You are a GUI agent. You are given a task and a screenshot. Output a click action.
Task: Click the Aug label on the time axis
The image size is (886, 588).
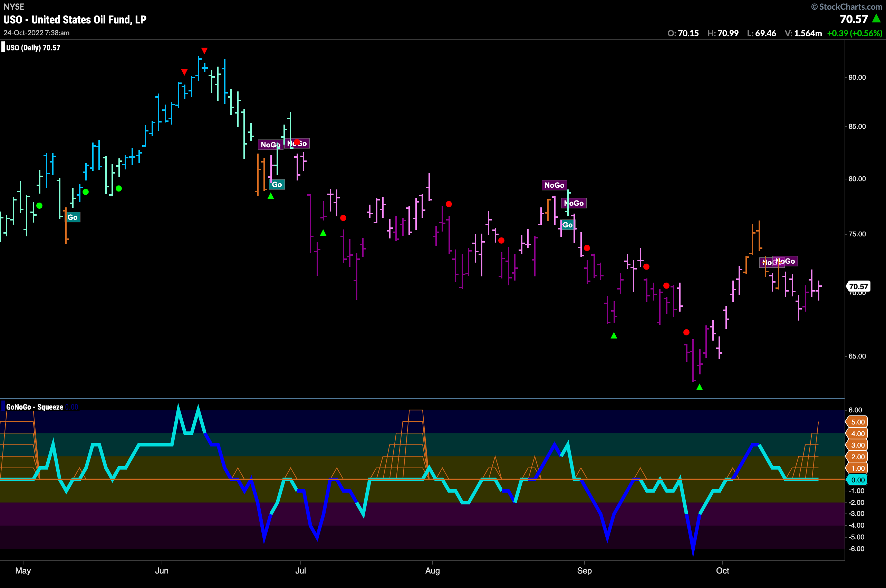point(432,571)
